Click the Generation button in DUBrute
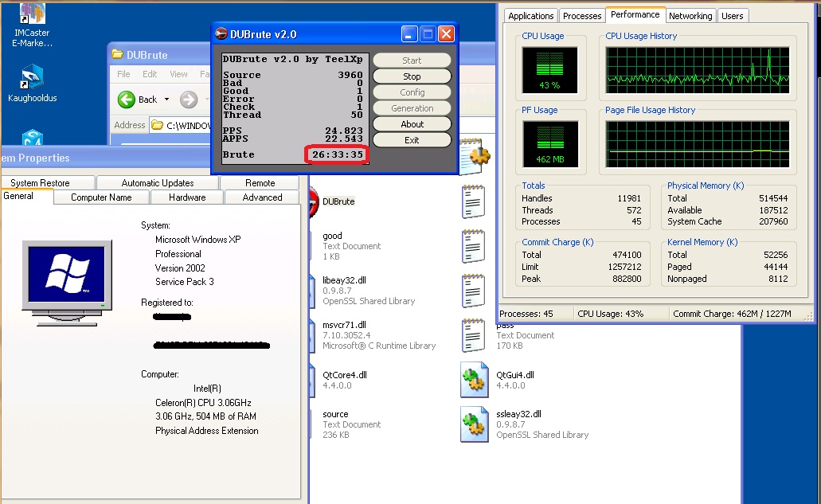The height and width of the screenshot is (504, 821). coord(412,108)
